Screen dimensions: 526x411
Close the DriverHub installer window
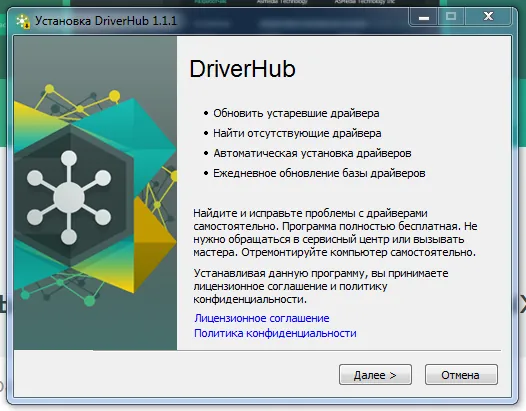tap(488, 16)
